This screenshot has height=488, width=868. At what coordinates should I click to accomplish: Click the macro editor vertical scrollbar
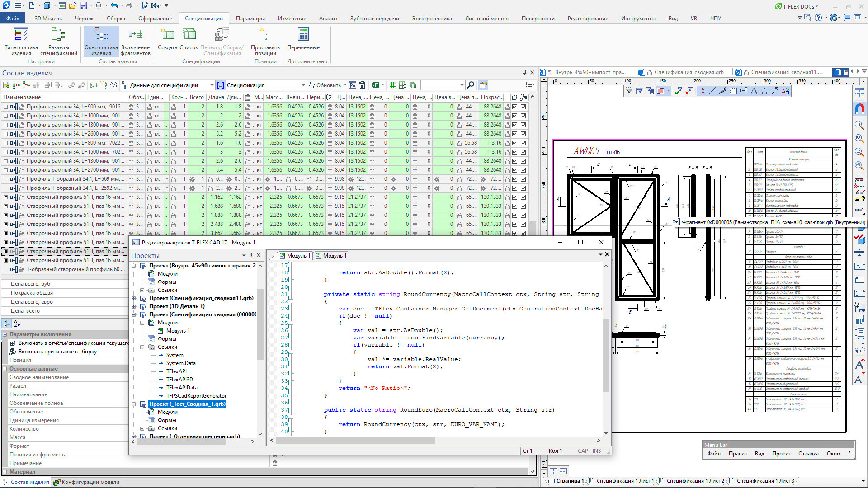point(606,355)
